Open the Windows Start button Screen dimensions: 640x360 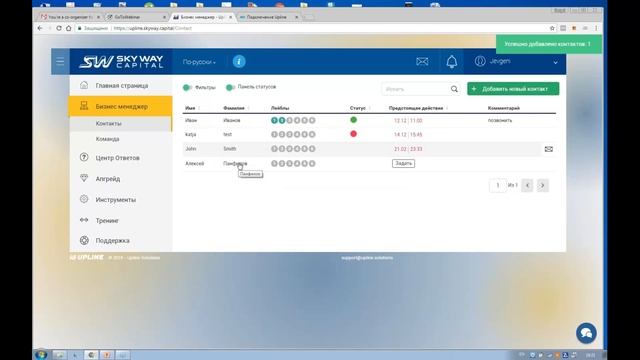click(41, 355)
